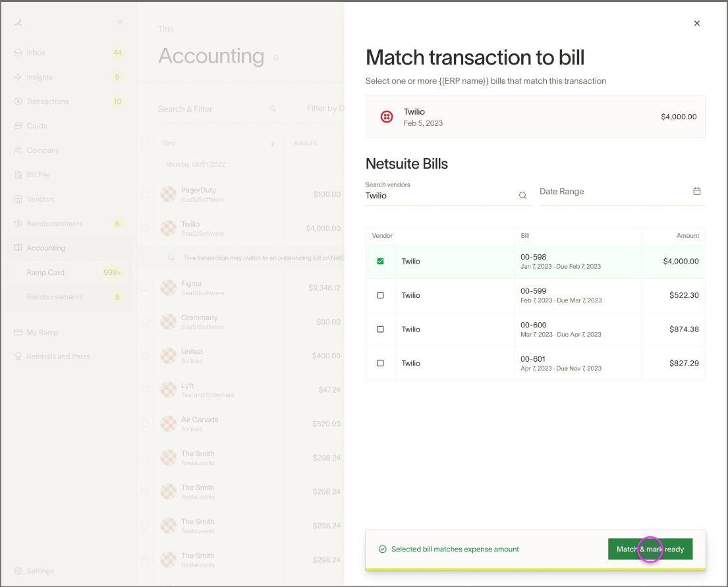The image size is (728, 587).
Task: Close the Match transaction to bill panel
Action: (696, 23)
